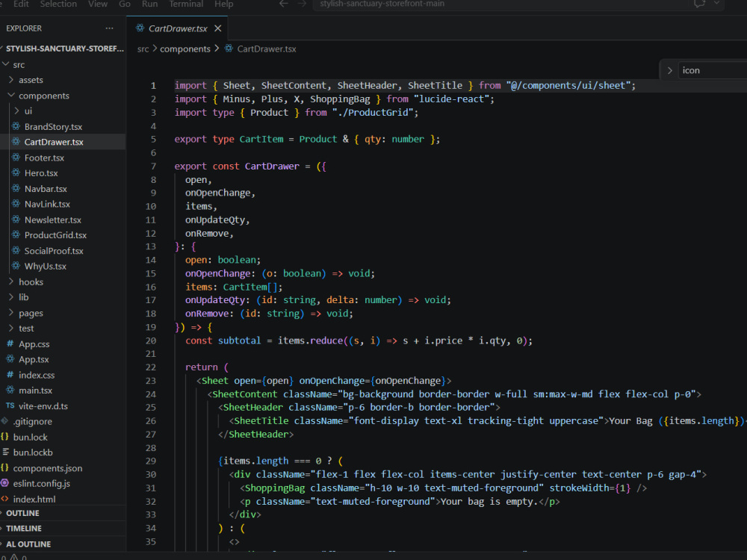Open the warnings count in status bar
The image size is (747, 560).
tap(19, 557)
